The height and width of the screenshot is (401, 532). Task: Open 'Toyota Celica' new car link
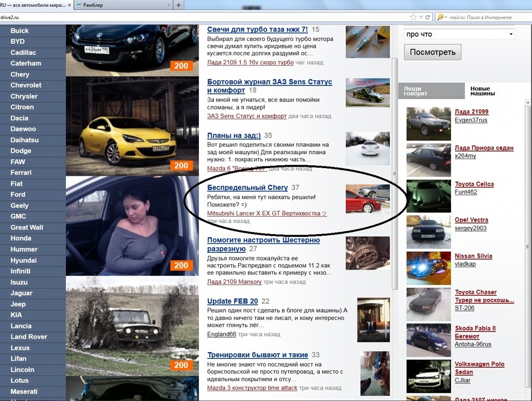pos(474,184)
